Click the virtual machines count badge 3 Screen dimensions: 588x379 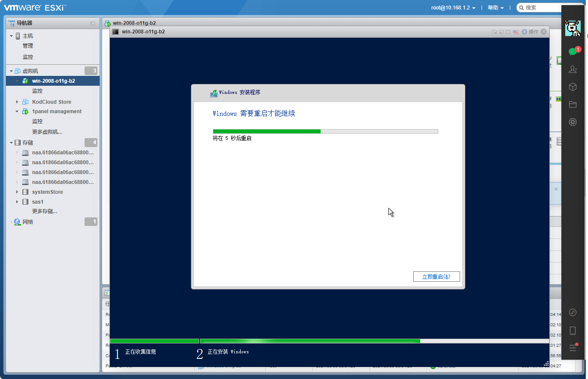(x=91, y=71)
